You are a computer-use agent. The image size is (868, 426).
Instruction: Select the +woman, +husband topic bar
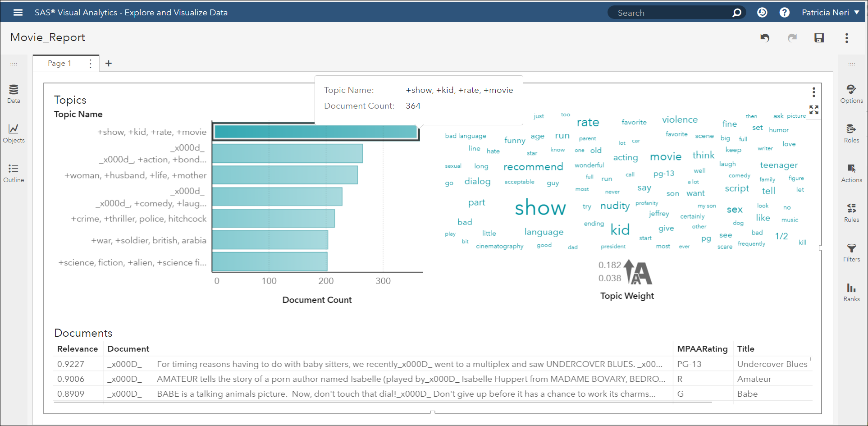(285, 175)
